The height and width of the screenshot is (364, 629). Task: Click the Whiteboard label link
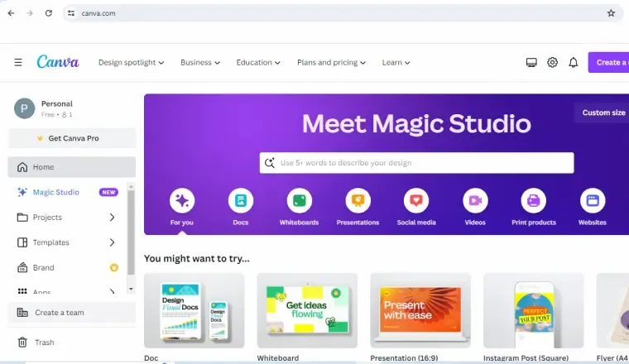pyautogui.click(x=278, y=358)
